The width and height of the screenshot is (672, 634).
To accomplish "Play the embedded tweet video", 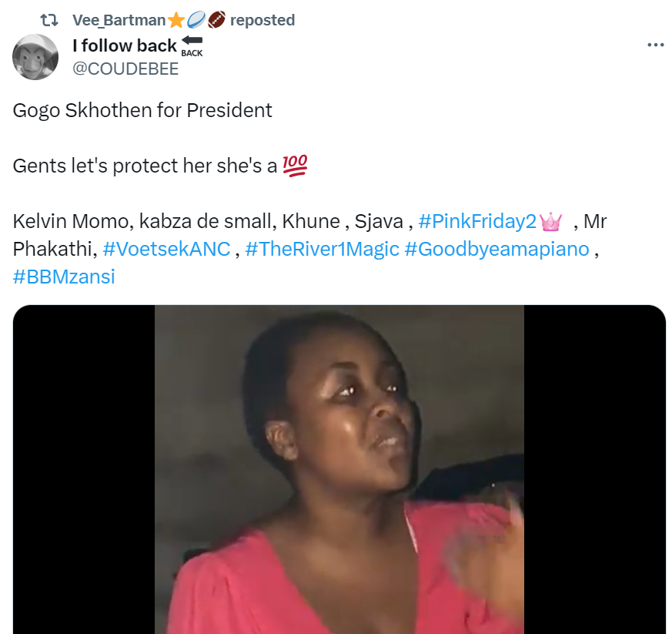I will tap(339, 470).
